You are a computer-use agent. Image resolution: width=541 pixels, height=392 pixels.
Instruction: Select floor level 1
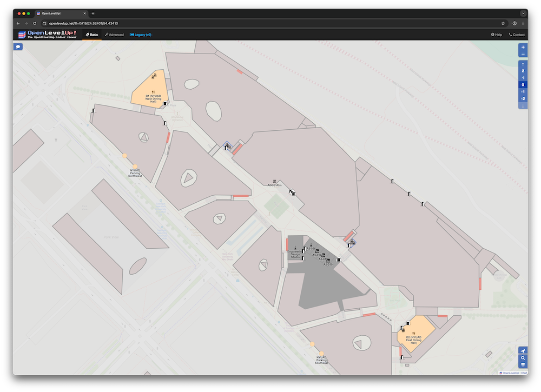[x=523, y=78]
